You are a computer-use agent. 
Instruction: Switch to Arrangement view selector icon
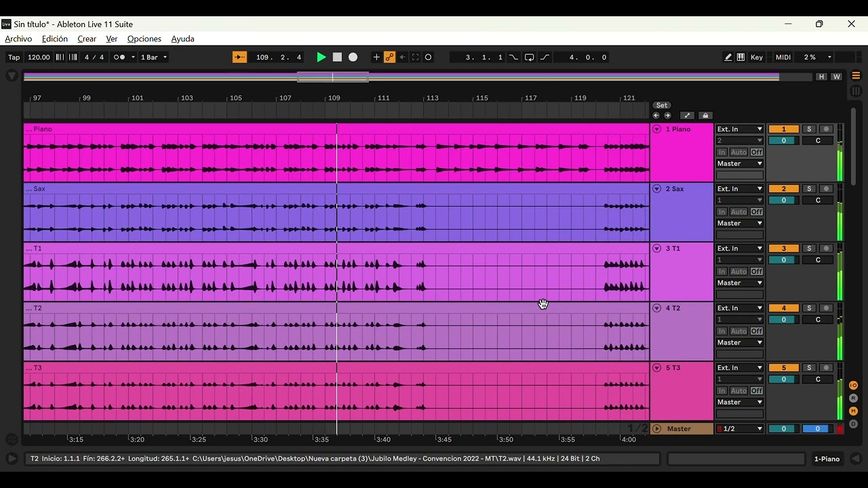(x=856, y=76)
